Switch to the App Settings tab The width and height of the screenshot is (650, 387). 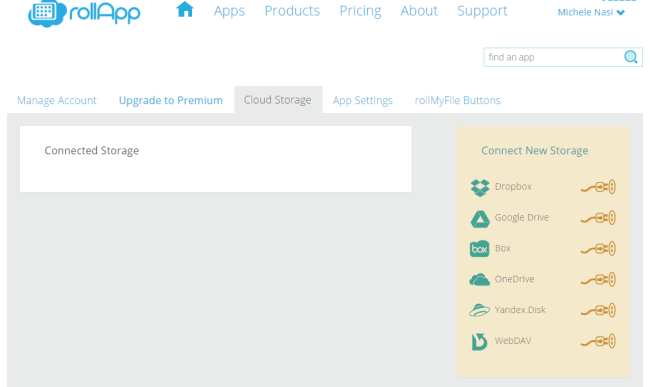point(363,101)
